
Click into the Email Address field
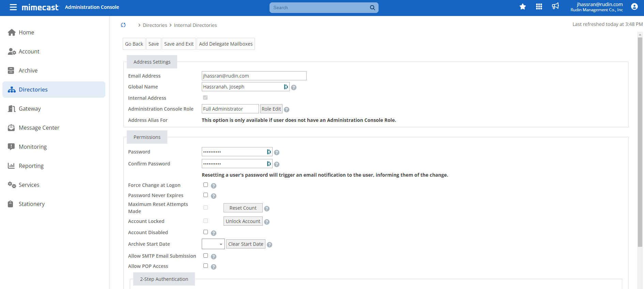[254, 76]
